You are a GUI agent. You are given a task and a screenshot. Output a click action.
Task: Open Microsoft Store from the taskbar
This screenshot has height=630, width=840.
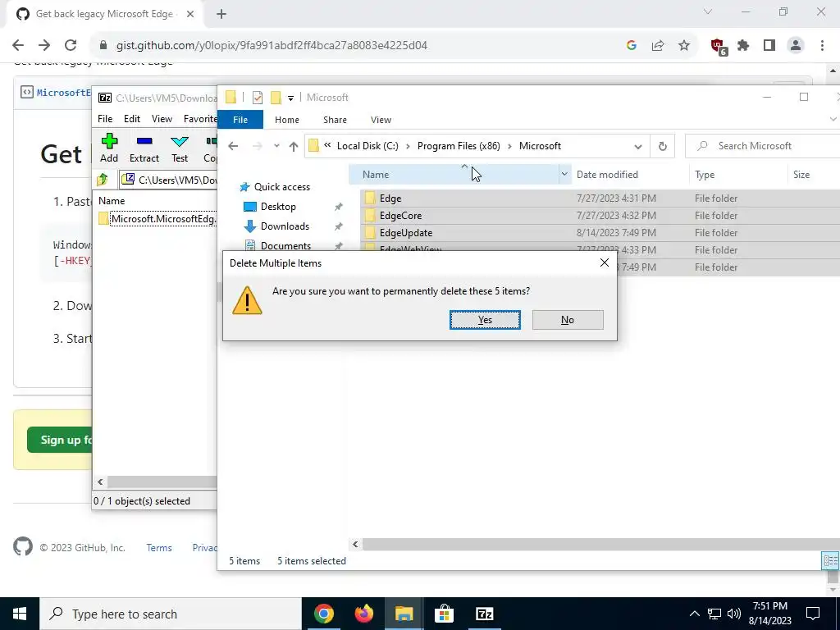pyautogui.click(x=444, y=614)
